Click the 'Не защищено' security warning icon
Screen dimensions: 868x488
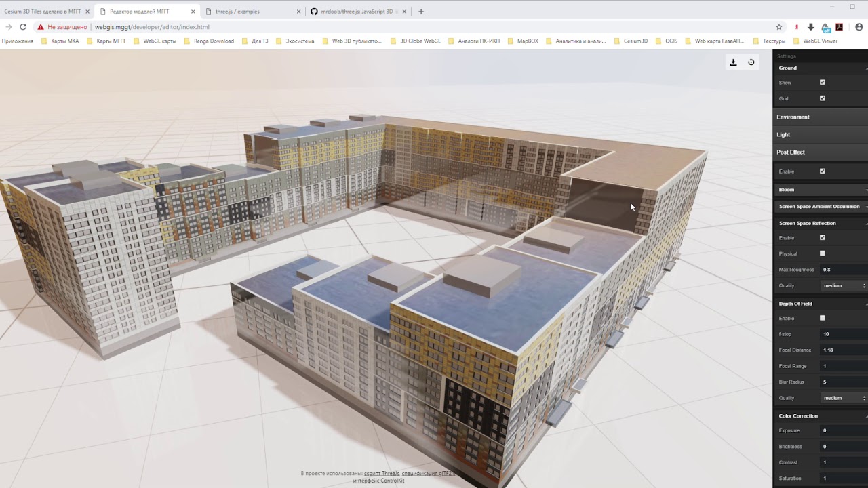click(x=41, y=27)
